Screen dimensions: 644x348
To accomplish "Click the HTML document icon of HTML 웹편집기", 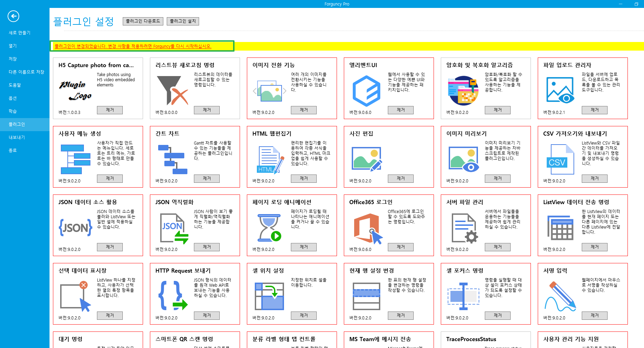I will tap(271, 159).
